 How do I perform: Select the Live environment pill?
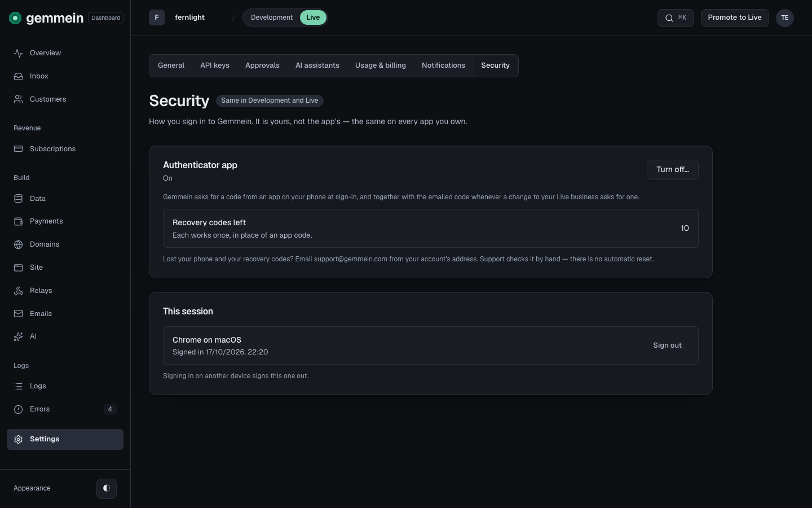[x=313, y=17]
